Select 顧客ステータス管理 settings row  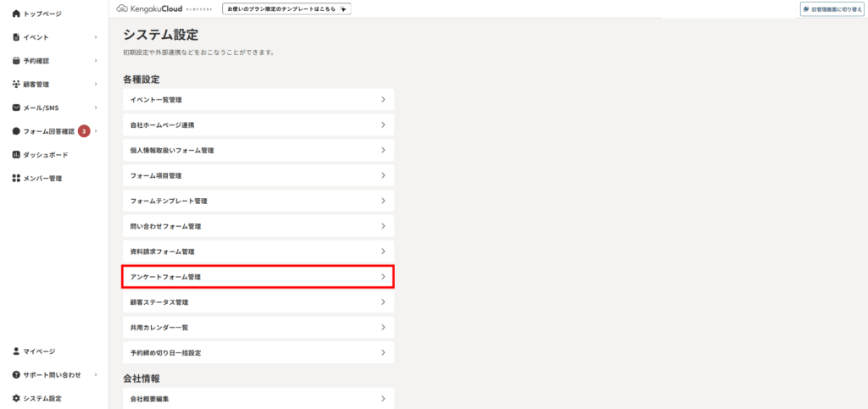coord(258,302)
